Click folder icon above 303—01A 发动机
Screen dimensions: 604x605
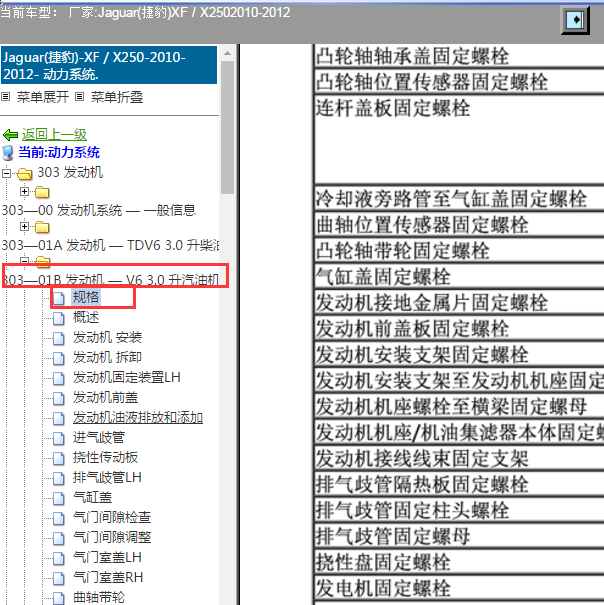pyautogui.click(x=42, y=227)
